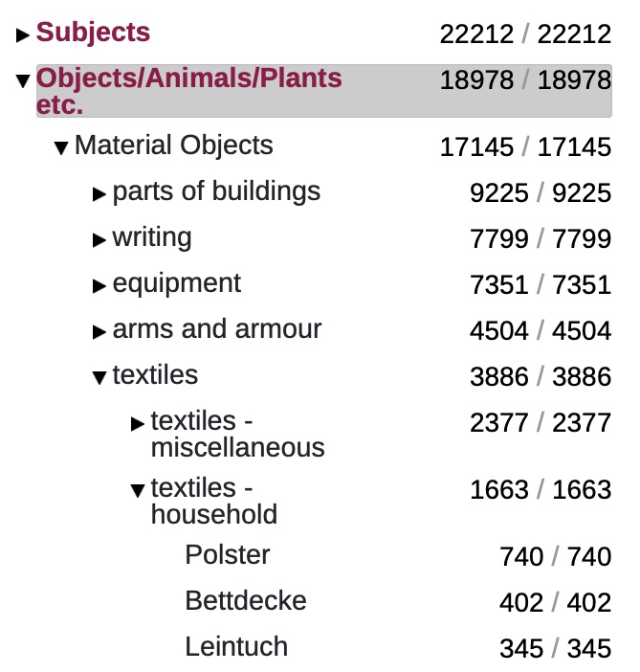Expand the Subjects tree node

[x=24, y=35]
